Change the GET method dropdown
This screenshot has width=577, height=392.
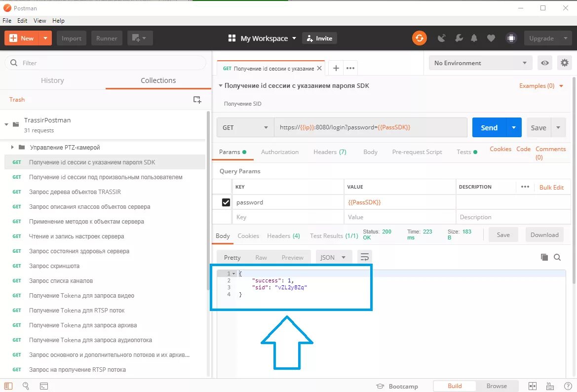245,127
